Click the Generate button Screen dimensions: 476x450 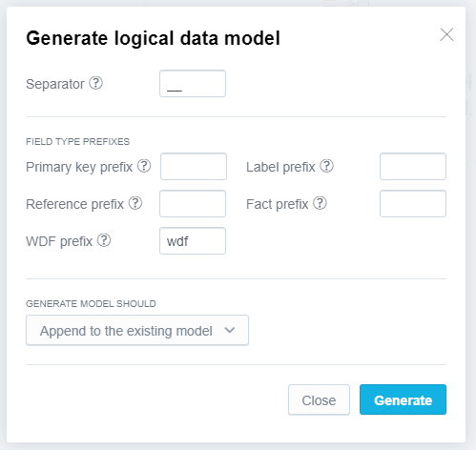(x=403, y=399)
